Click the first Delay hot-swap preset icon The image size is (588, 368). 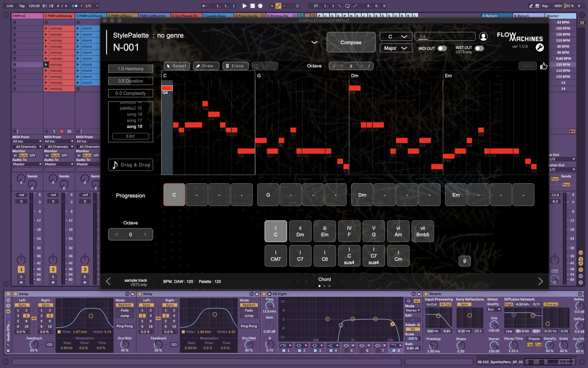tap(127, 294)
